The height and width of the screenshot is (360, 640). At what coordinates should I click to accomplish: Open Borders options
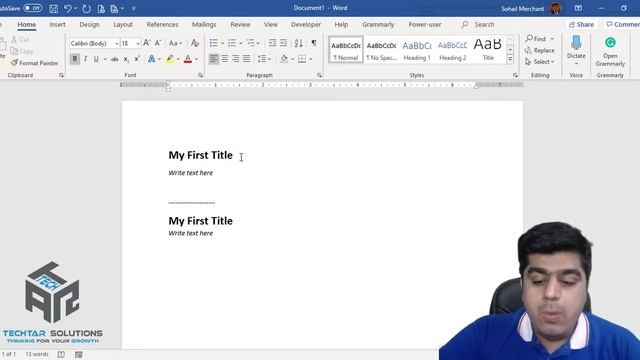pos(302,59)
